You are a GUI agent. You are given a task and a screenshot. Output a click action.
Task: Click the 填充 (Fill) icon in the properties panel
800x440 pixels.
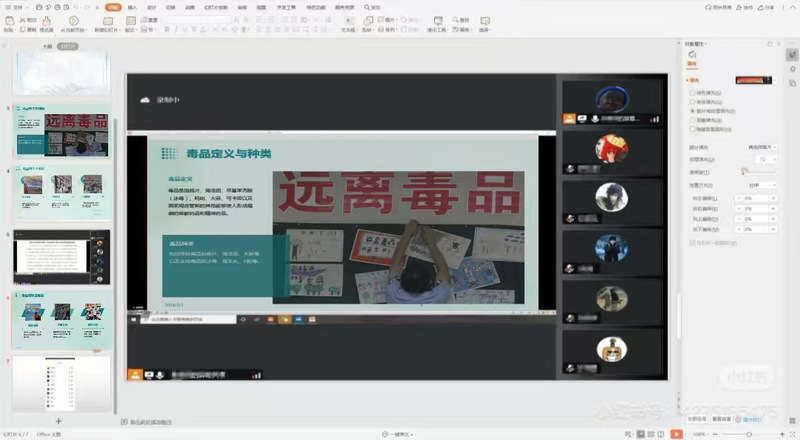tap(692, 56)
